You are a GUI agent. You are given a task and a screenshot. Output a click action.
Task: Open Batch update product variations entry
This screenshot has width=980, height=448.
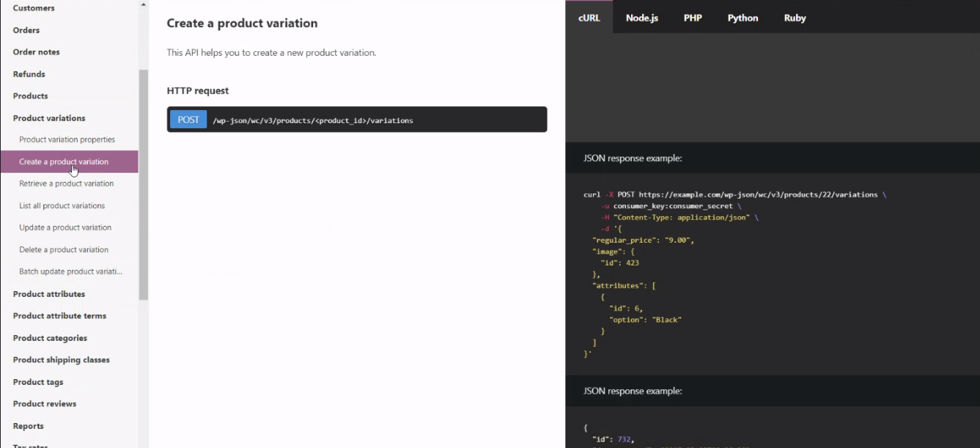pyautogui.click(x=71, y=271)
